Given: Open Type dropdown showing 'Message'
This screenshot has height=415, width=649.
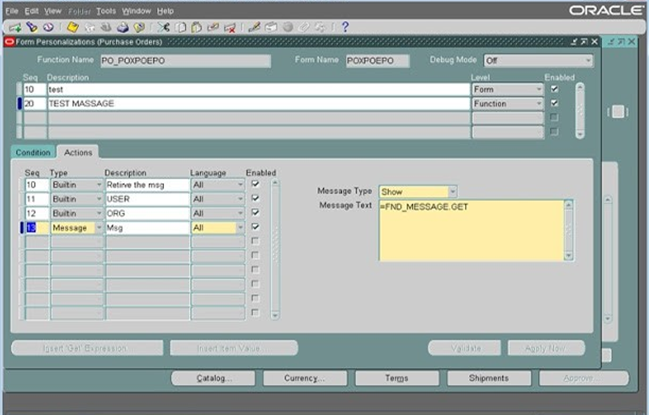Looking at the screenshot, I should (99, 228).
